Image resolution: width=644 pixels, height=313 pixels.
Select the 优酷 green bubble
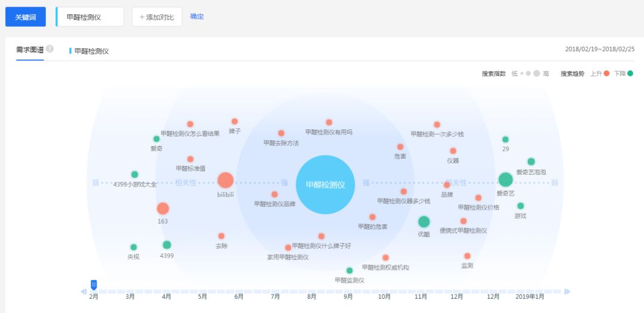point(424,222)
